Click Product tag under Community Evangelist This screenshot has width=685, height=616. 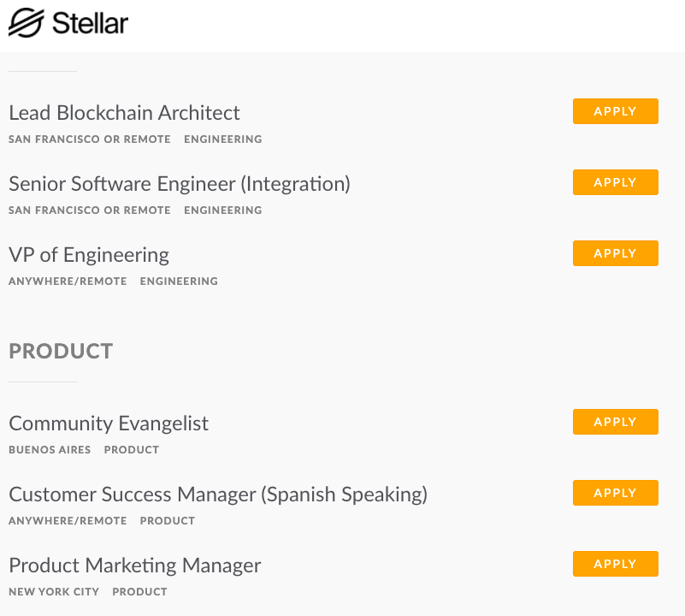[132, 450]
